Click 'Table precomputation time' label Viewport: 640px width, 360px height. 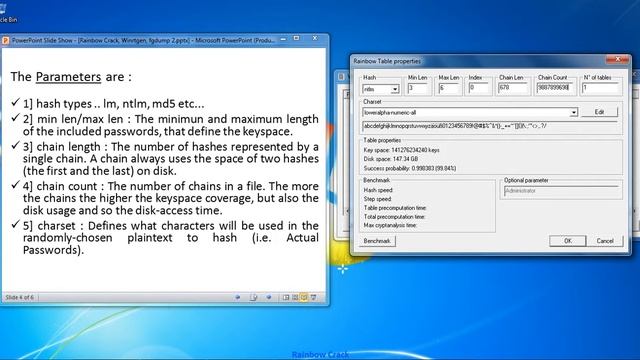[395, 208]
